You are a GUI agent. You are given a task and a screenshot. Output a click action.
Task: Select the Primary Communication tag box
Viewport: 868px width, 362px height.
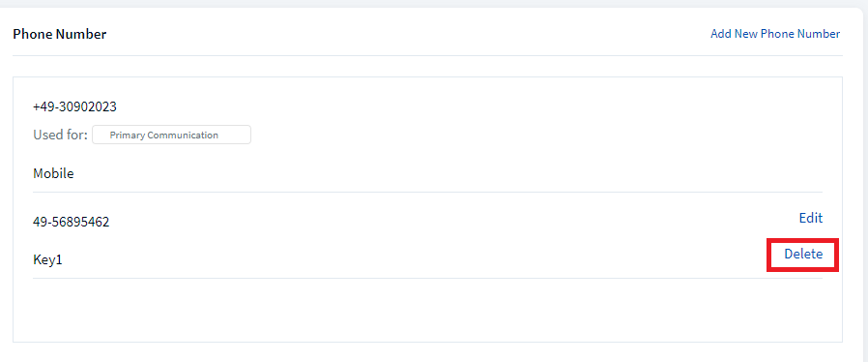pyautogui.click(x=172, y=135)
